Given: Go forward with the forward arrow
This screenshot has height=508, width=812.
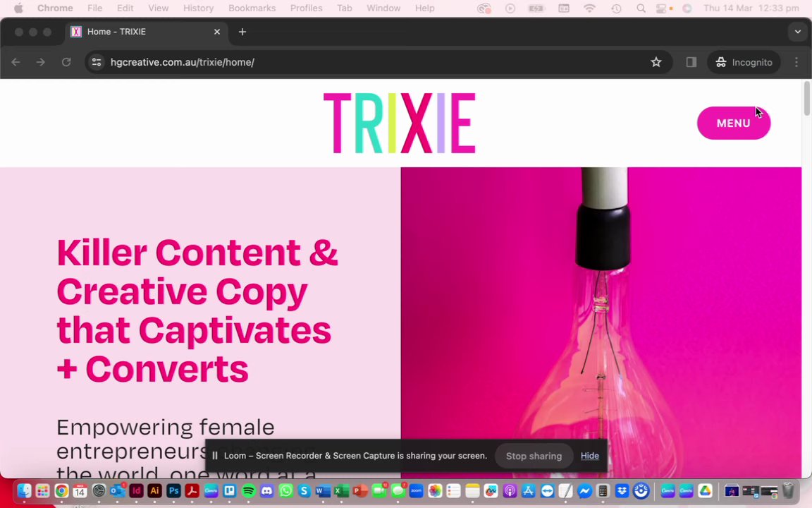Looking at the screenshot, I should [x=40, y=62].
